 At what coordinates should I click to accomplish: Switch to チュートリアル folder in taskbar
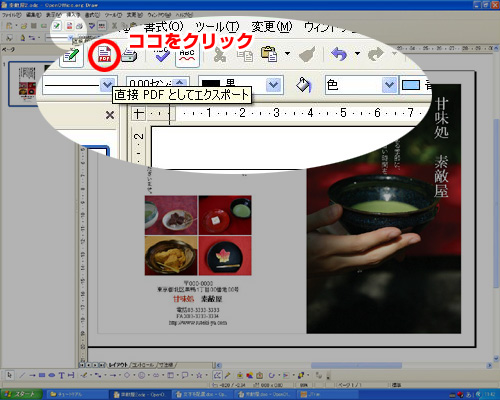(x=77, y=394)
